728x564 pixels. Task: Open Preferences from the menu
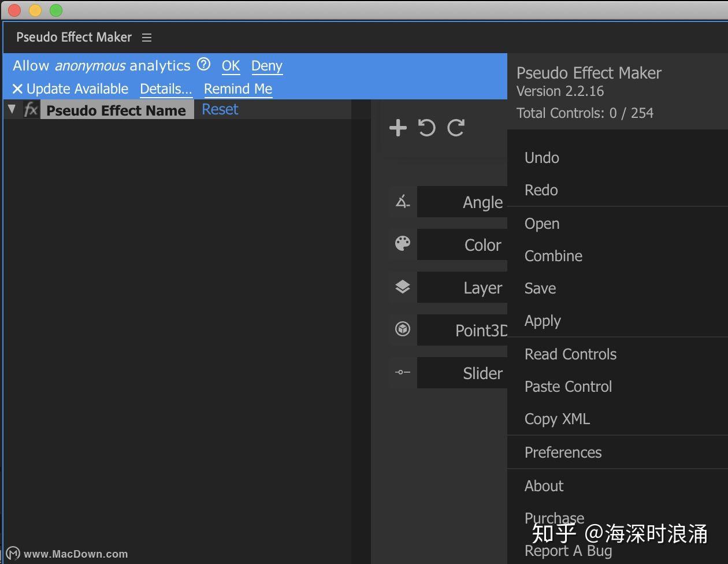coord(563,452)
